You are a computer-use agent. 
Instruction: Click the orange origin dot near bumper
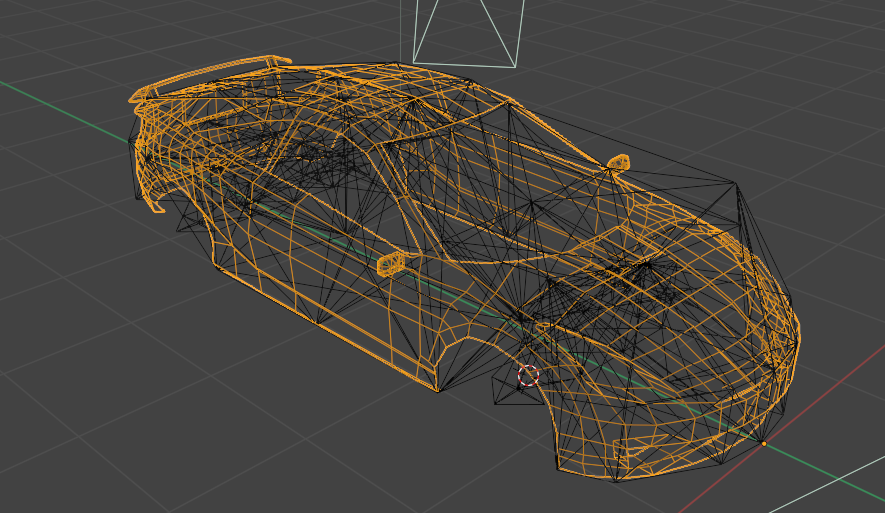(764, 442)
